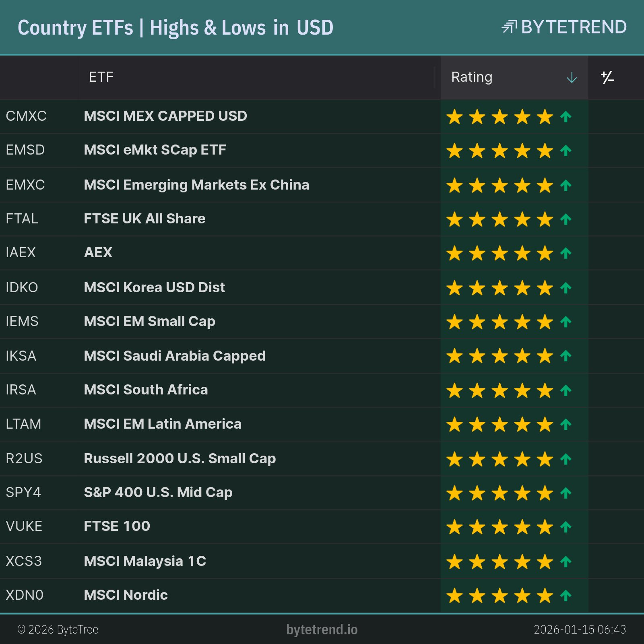Open MSCI Malaysia 1C entry
The height and width of the screenshot is (644, 644).
point(145,561)
